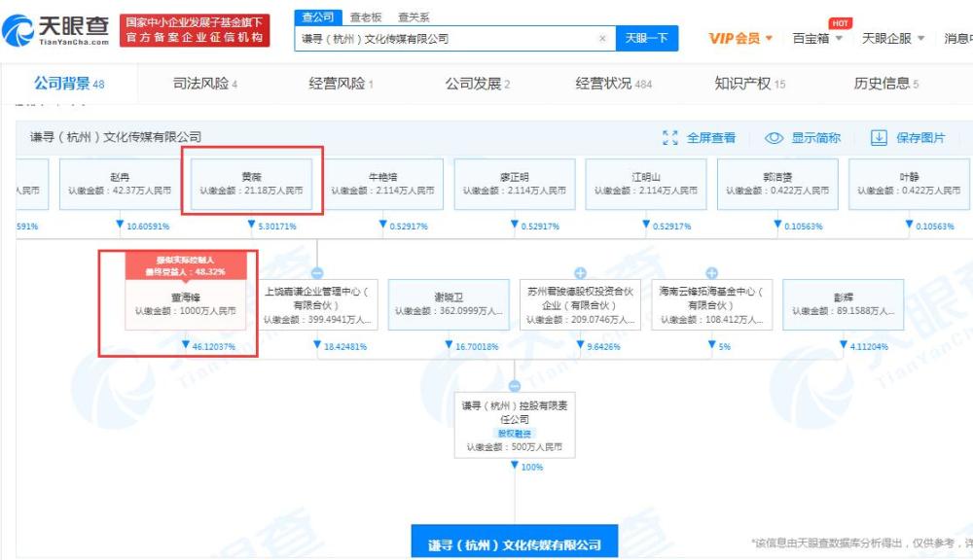Image resolution: width=973 pixels, height=560 pixels.
Task: Click the 消息中心 link at top right
Action: 958,39
